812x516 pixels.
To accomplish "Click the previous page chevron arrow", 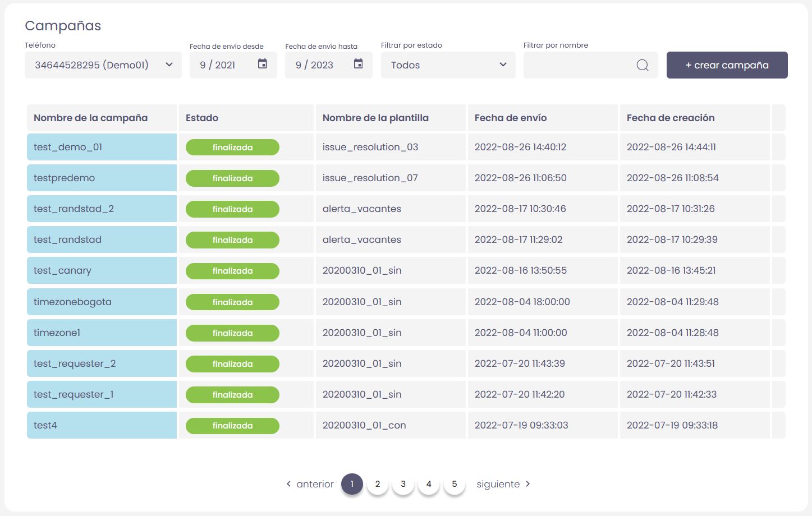I will click(288, 483).
